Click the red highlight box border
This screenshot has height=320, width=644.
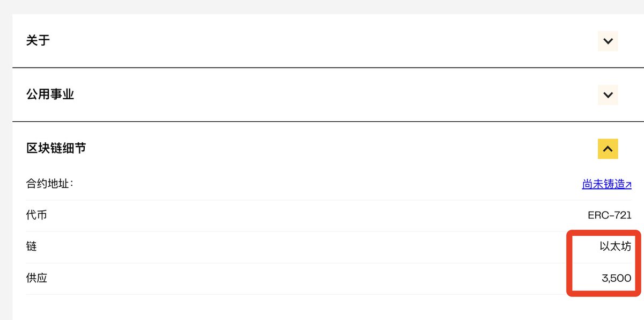pos(569,263)
